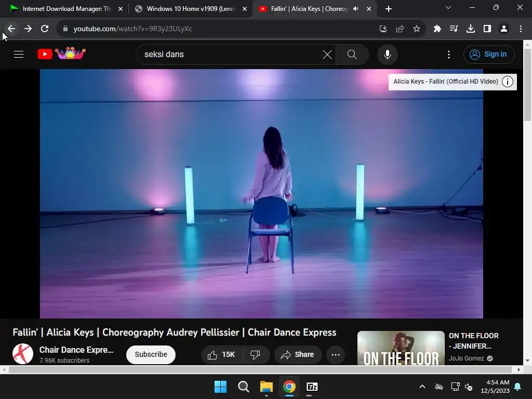Select the video title text
Screen dimensions: 532x399
[175, 332]
